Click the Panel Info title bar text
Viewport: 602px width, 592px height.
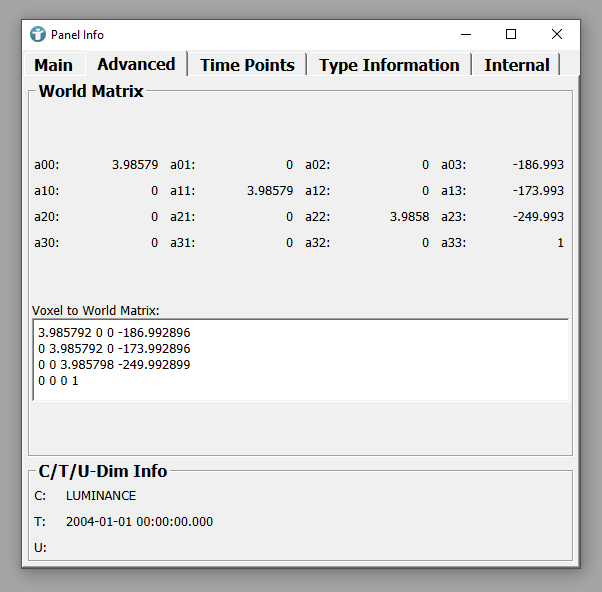[77, 35]
